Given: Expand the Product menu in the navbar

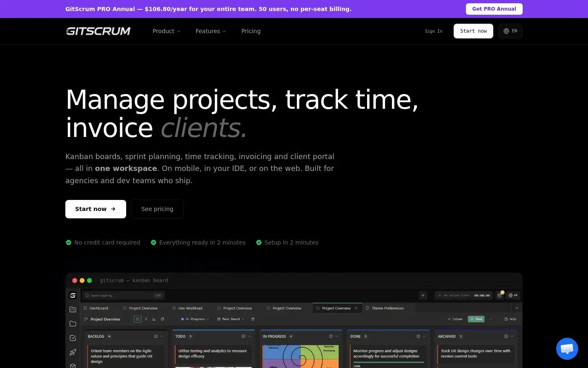Looking at the screenshot, I should coord(166,31).
